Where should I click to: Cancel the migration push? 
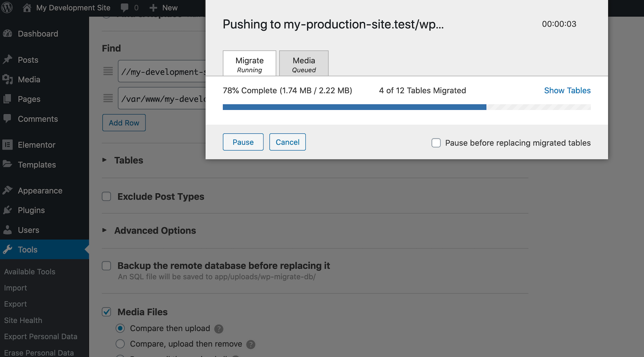[287, 142]
